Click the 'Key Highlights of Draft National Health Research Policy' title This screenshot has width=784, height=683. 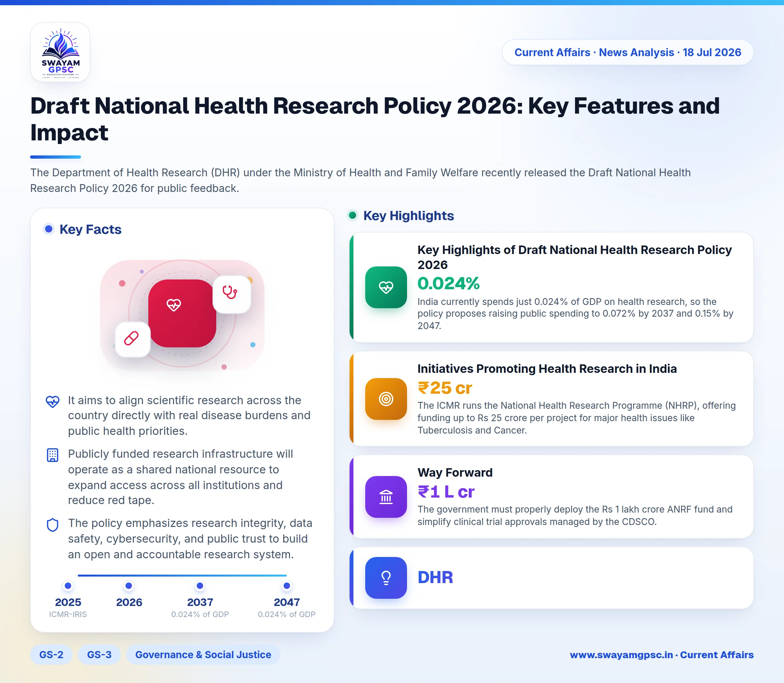tap(575, 257)
